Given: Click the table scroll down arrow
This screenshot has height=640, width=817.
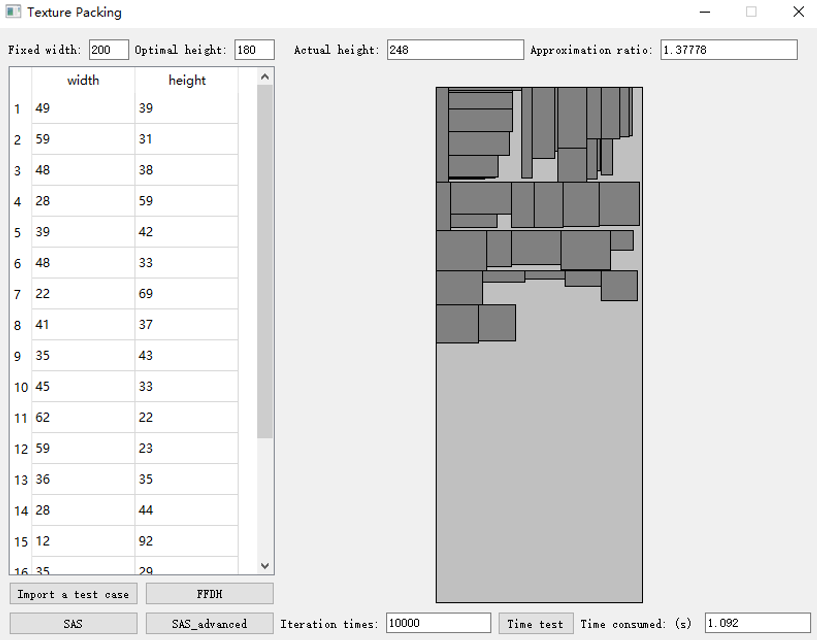Looking at the screenshot, I should coord(265,565).
